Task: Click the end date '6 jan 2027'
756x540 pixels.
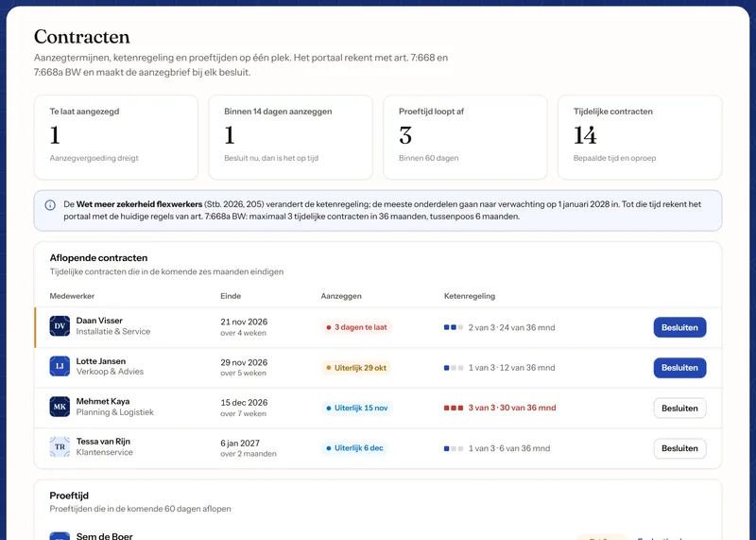Action: click(x=240, y=443)
